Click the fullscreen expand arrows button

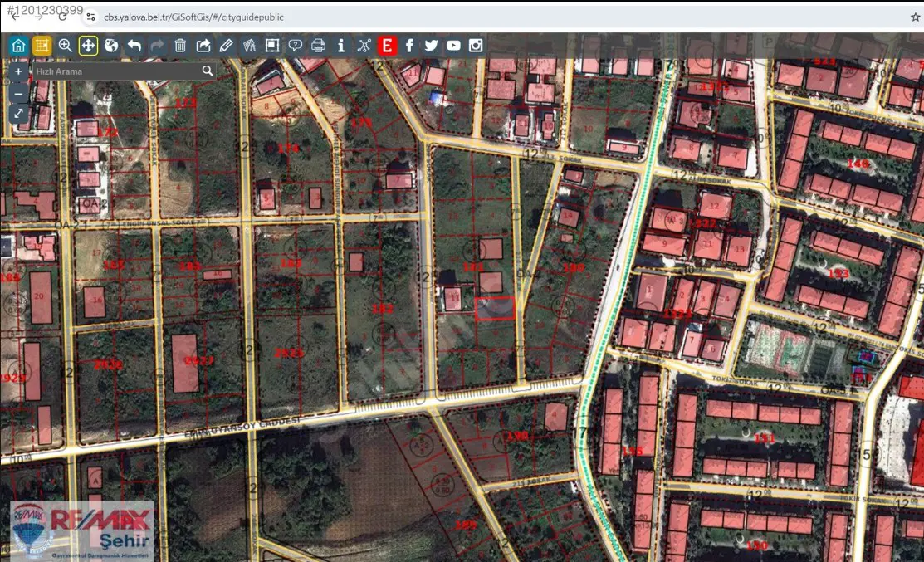pos(18,114)
